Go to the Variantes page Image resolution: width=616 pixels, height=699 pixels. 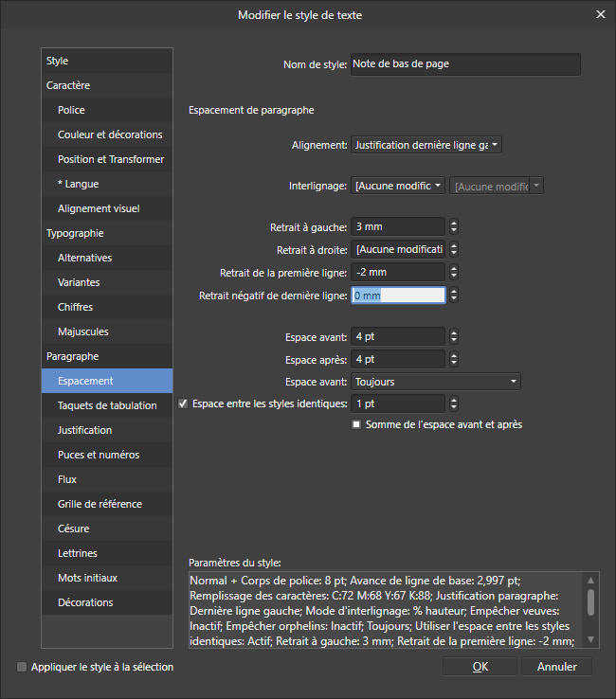107,282
